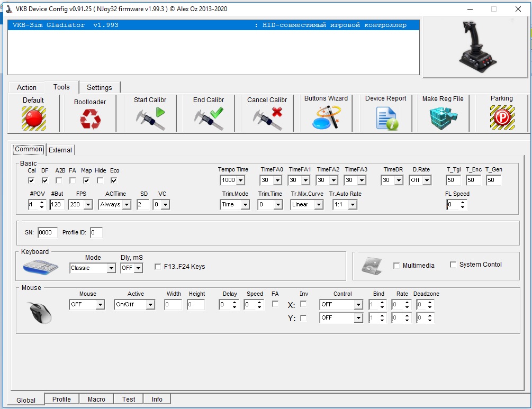532x409 pixels.
Task: Open the X axis Control dropdown
Action: 358,305
